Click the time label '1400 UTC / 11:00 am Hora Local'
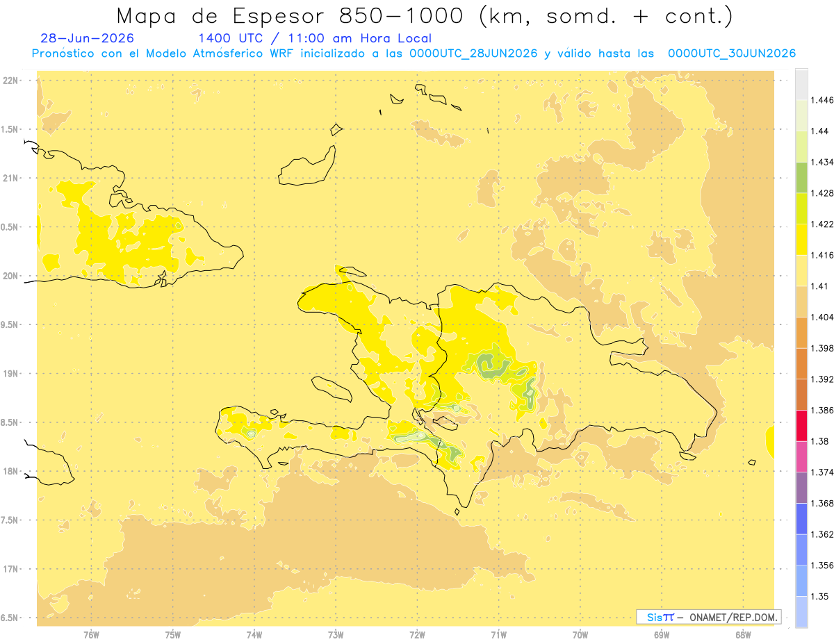 click(x=315, y=39)
